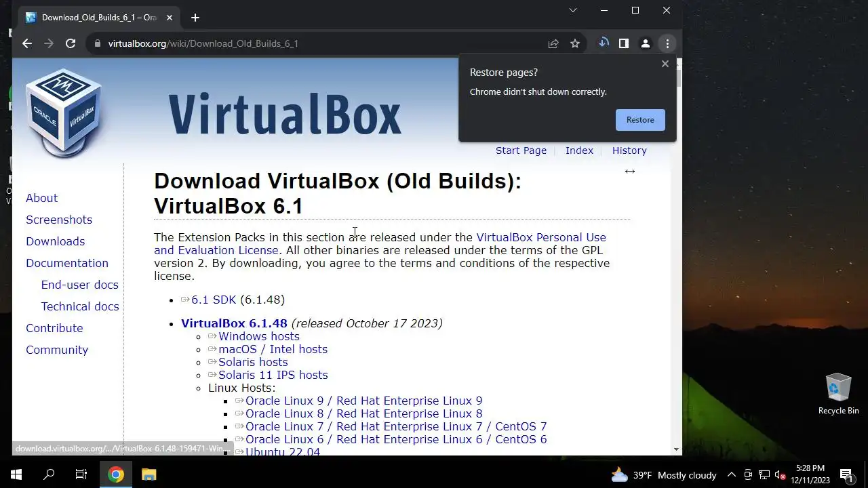Go to Screenshots in the sidebar
The image size is (868, 488).
(59, 220)
